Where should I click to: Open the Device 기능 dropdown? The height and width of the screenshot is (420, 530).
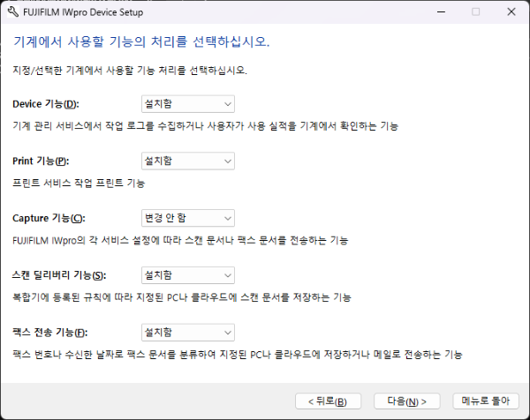pyautogui.click(x=188, y=104)
